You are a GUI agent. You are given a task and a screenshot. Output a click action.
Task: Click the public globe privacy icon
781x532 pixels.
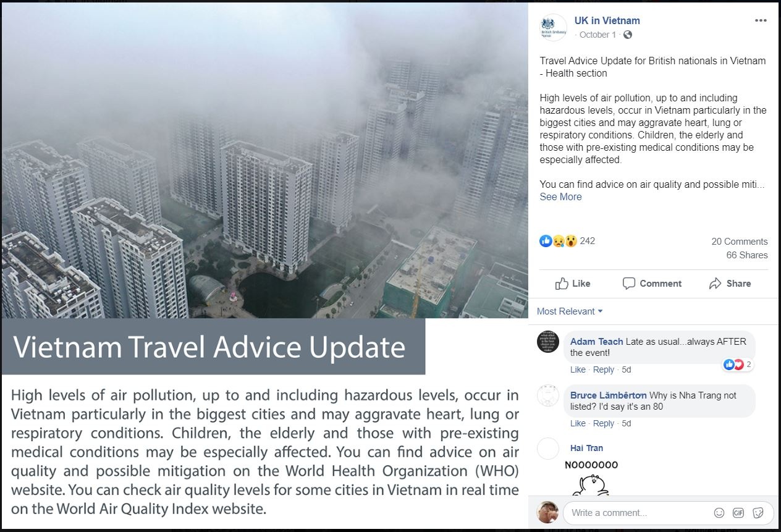click(x=628, y=35)
